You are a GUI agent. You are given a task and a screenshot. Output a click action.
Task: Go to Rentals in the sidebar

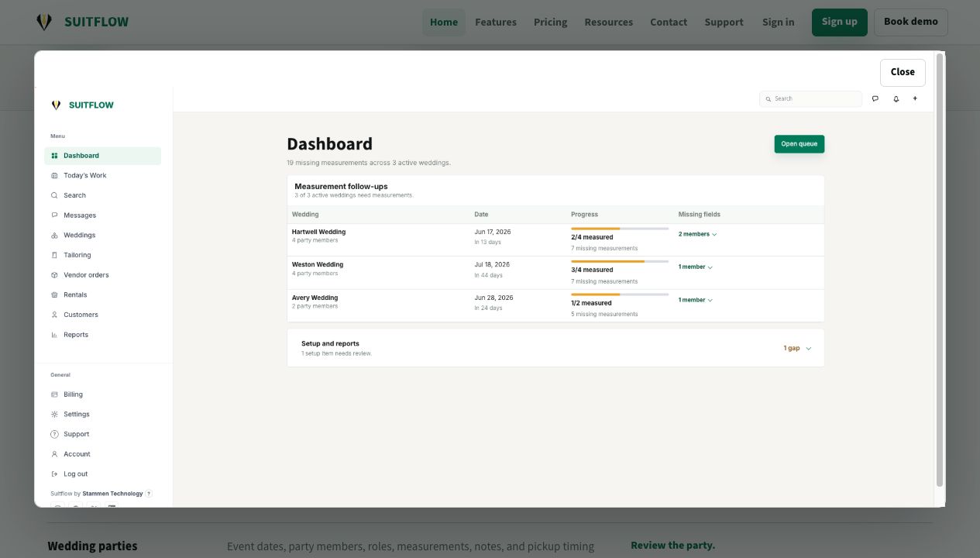coord(102,295)
